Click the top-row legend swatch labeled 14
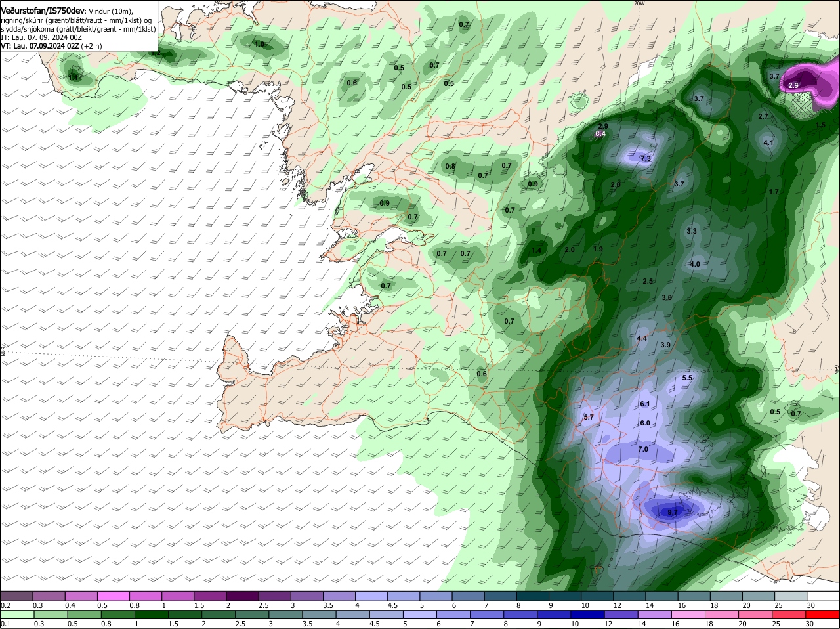840x629 pixels. point(661,596)
